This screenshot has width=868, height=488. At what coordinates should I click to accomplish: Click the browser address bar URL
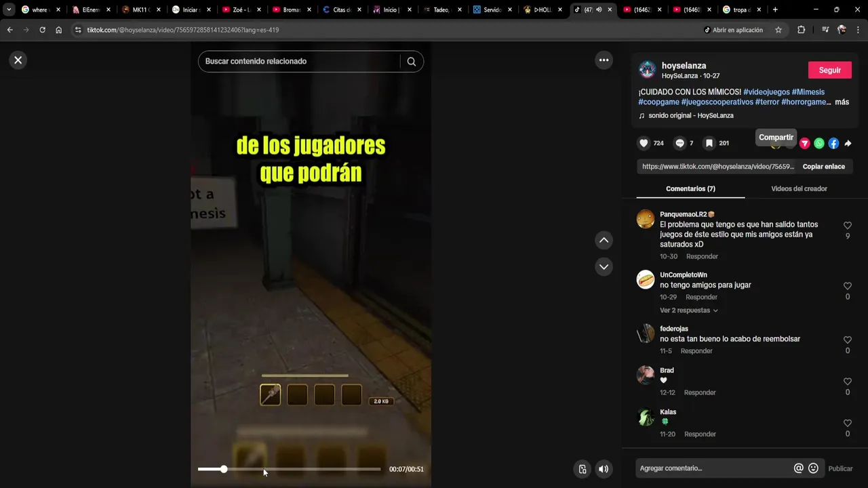[x=183, y=30]
